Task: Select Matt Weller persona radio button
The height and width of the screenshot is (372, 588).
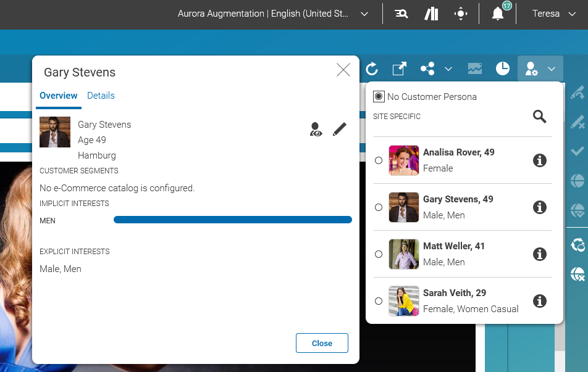Action: (x=379, y=254)
